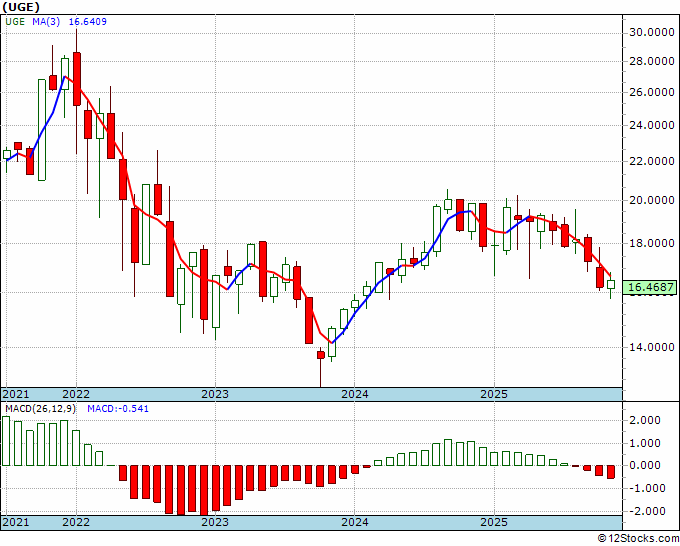Screen dimensions: 680x546
Task: Click the (UGE) chart title
Action: pos(21,7)
